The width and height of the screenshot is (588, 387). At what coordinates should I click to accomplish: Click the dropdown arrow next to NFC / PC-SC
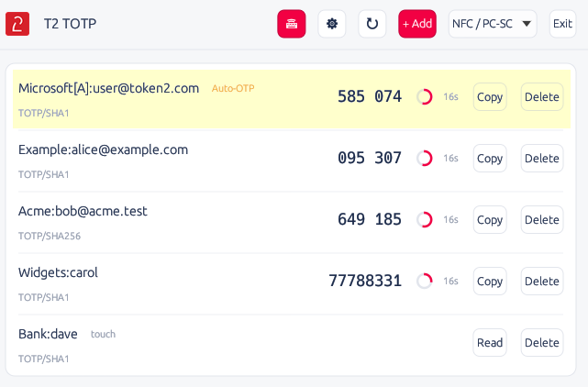tap(527, 24)
